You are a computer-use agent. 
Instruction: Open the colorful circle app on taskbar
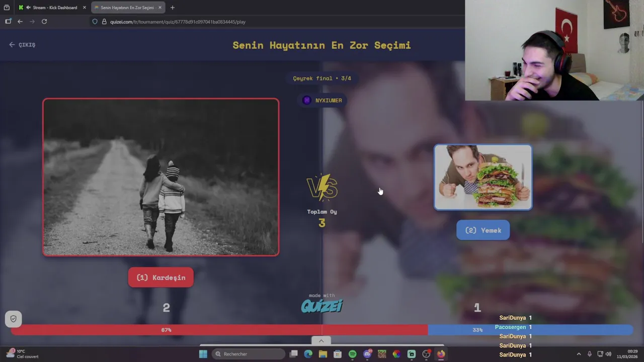tap(396, 354)
